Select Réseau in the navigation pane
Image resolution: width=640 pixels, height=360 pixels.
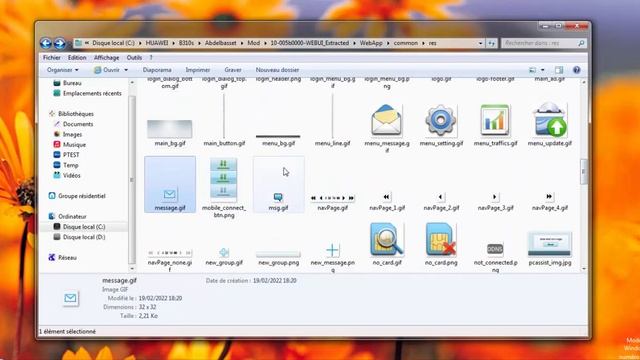(x=62, y=258)
